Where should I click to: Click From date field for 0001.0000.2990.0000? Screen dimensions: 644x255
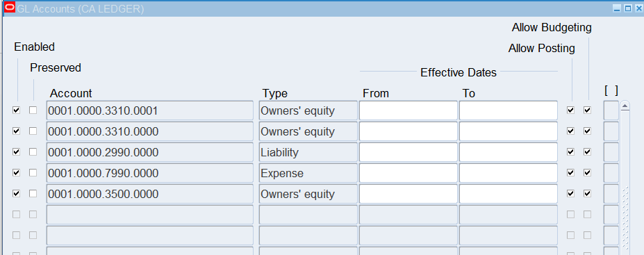408,152
